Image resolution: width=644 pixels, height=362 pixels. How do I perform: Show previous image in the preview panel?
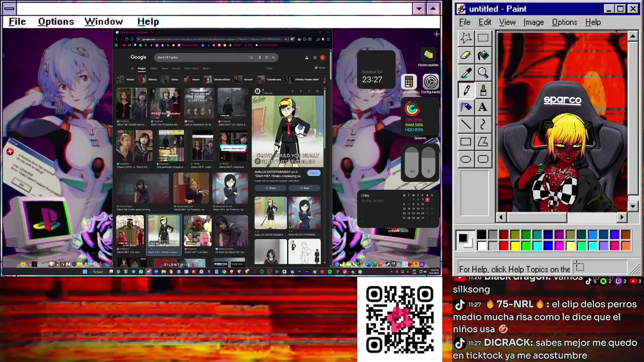(x=292, y=91)
